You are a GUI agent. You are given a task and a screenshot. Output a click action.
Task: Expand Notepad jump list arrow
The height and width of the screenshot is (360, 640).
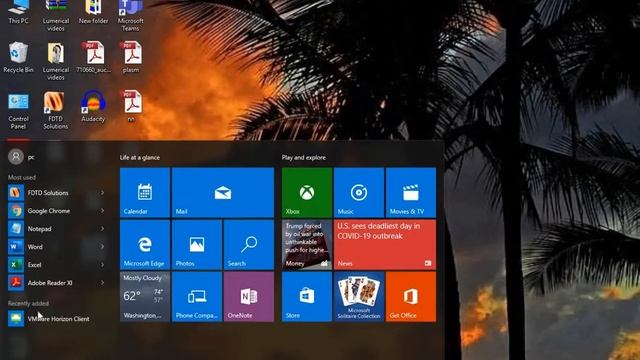[x=102, y=229]
